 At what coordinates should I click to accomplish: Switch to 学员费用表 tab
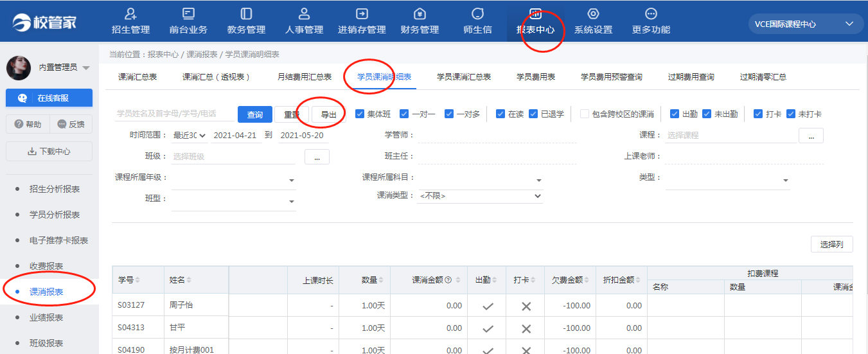(x=536, y=76)
